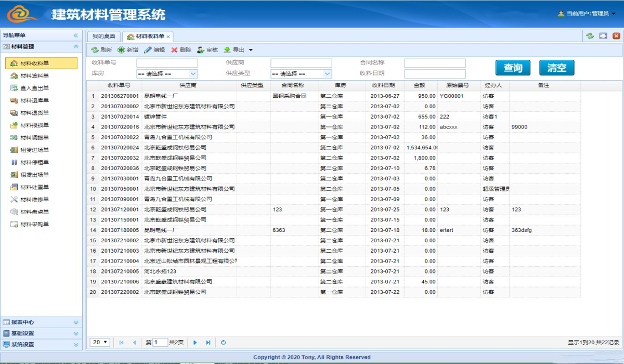Click the 审核 audit toolbar button
Screen dimensions: 624x364
207,50
